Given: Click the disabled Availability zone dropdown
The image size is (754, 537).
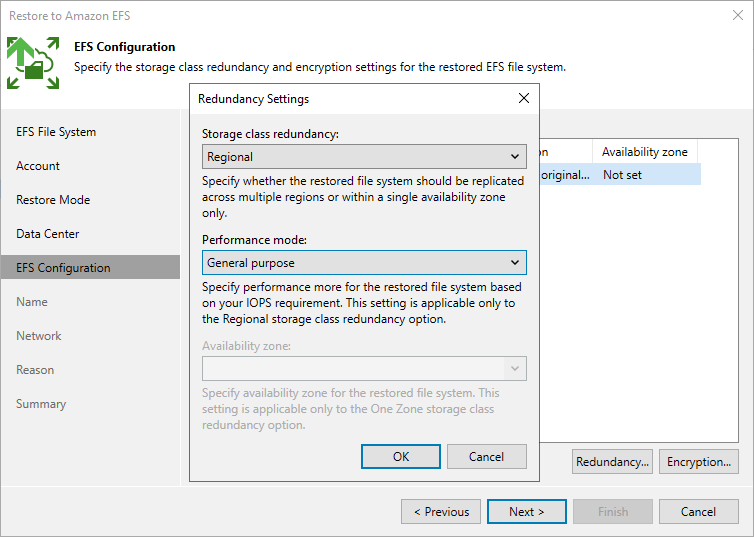Looking at the screenshot, I should pyautogui.click(x=364, y=369).
